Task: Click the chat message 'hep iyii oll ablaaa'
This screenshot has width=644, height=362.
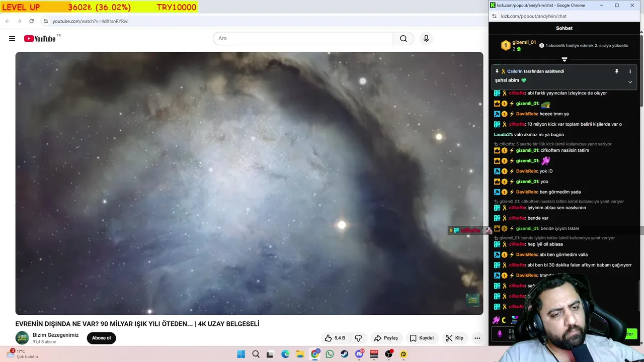Action: 545,244
